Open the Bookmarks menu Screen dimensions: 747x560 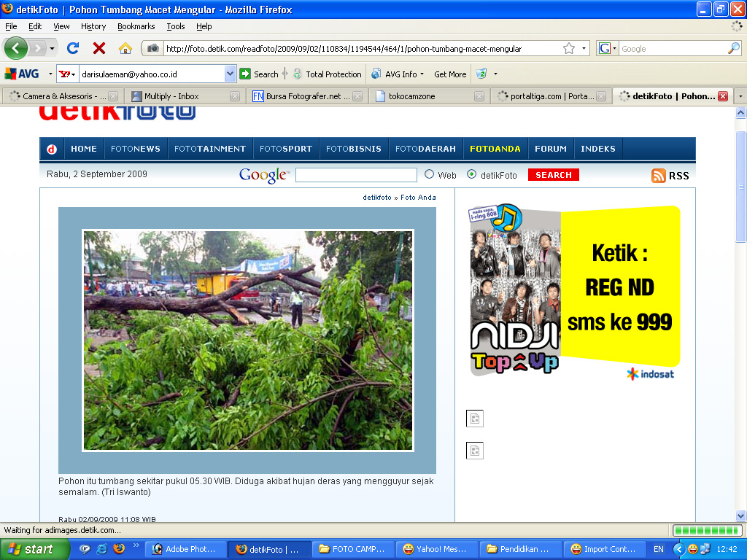136,27
